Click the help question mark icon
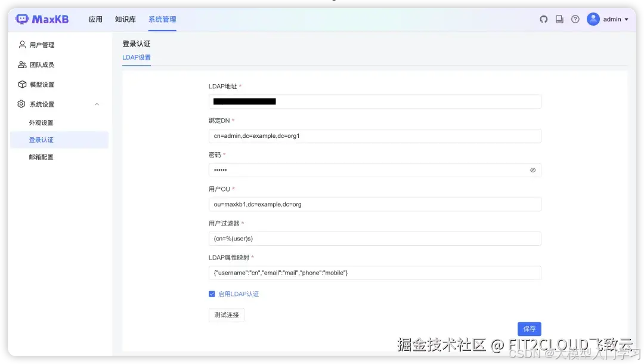 pos(575,18)
